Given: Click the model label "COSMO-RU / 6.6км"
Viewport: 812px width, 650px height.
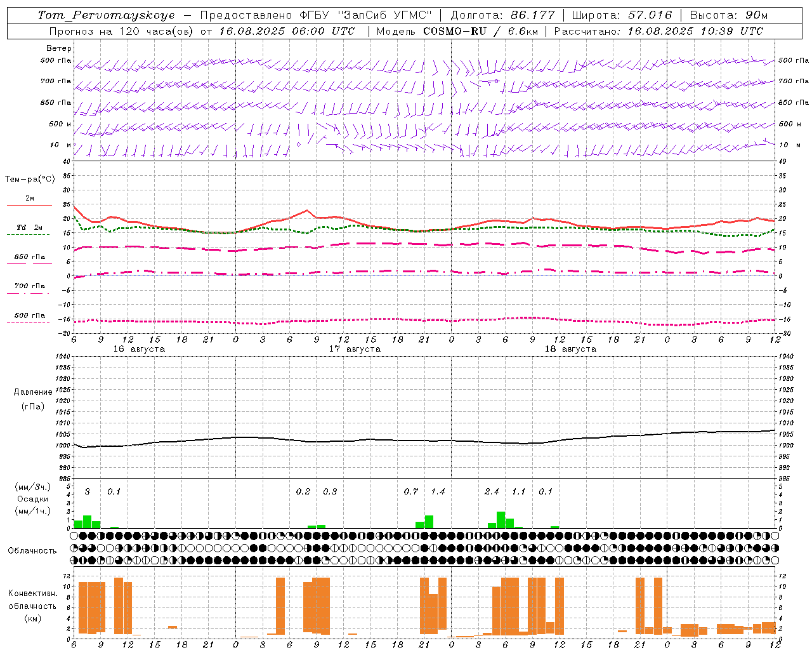Looking at the screenshot, I should (x=480, y=31).
